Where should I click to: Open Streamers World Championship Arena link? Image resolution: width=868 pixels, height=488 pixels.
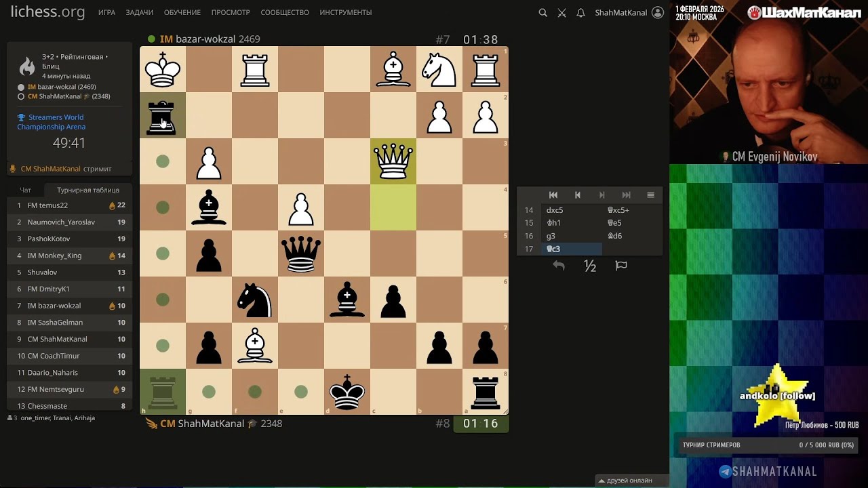(x=52, y=122)
